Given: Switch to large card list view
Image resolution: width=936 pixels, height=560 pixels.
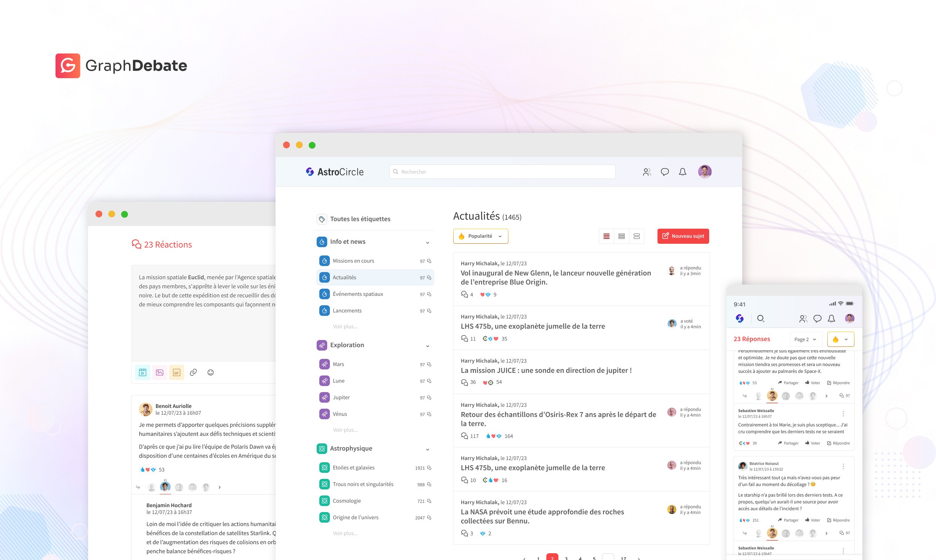Looking at the screenshot, I should tap(637, 236).
